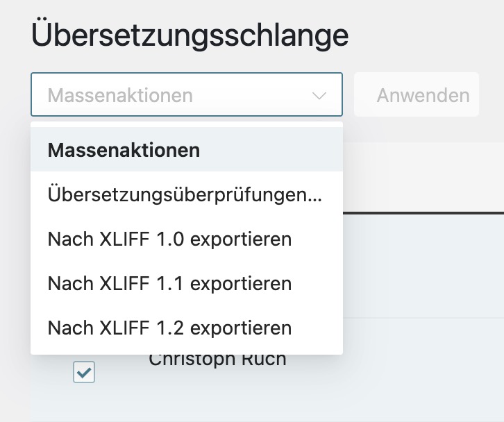The image size is (504, 422).
Task: Choose Nach XLIFF 1.2 exportieren
Action: 169,328
